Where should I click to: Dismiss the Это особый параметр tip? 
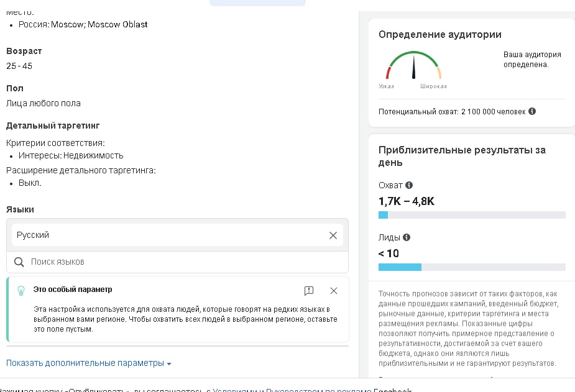[334, 291]
